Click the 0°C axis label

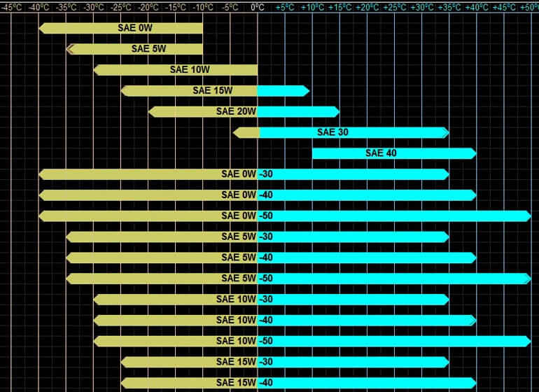point(258,7)
